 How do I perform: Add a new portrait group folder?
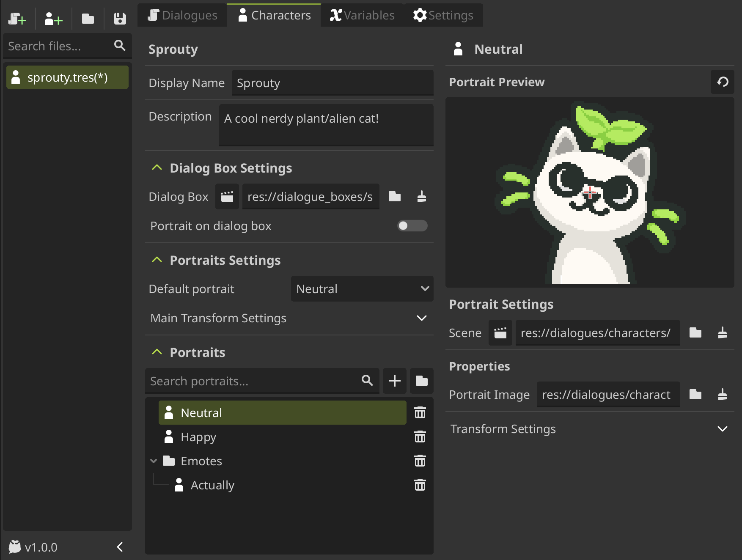pyautogui.click(x=421, y=381)
